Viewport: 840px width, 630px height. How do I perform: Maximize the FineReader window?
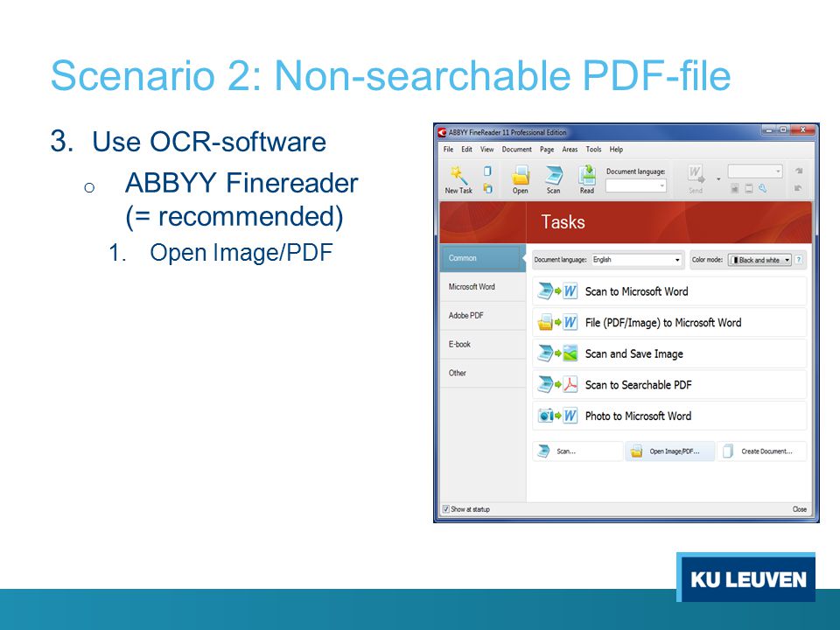click(x=783, y=130)
